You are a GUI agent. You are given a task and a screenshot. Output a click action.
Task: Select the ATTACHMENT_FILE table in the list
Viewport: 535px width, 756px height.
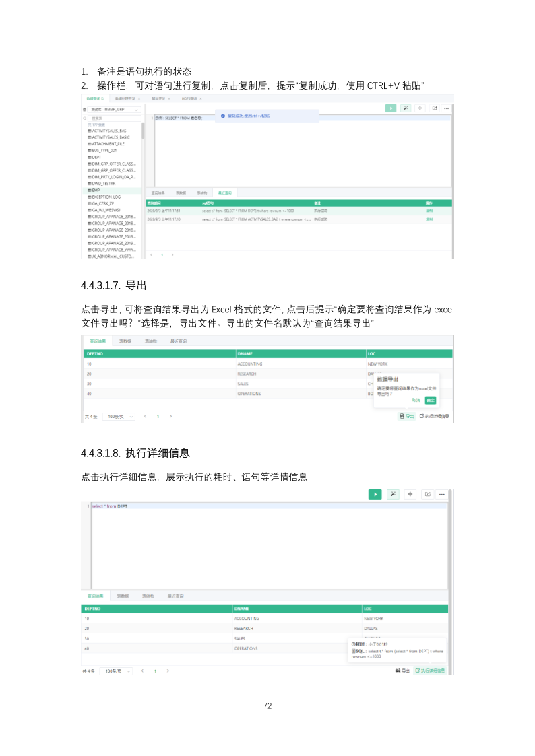coord(106,143)
